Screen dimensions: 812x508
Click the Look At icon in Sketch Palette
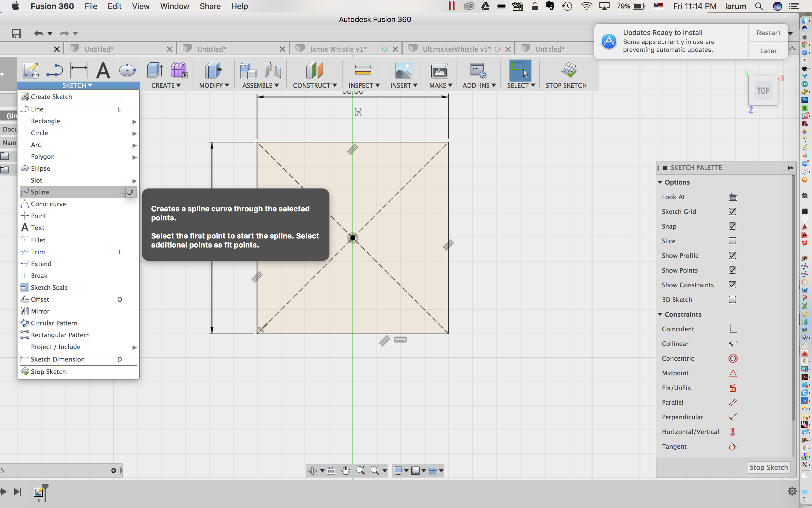pos(733,197)
